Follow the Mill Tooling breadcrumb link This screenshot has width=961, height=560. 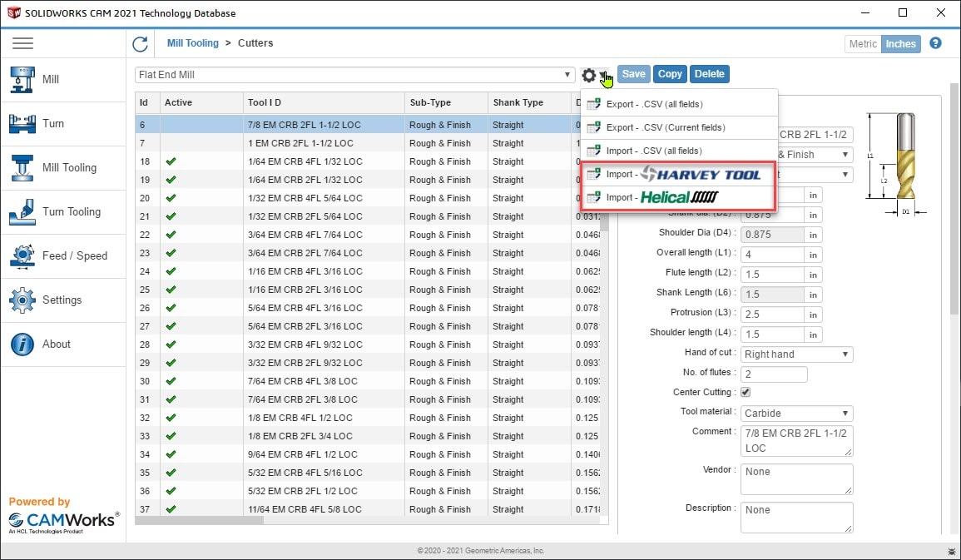pos(193,43)
